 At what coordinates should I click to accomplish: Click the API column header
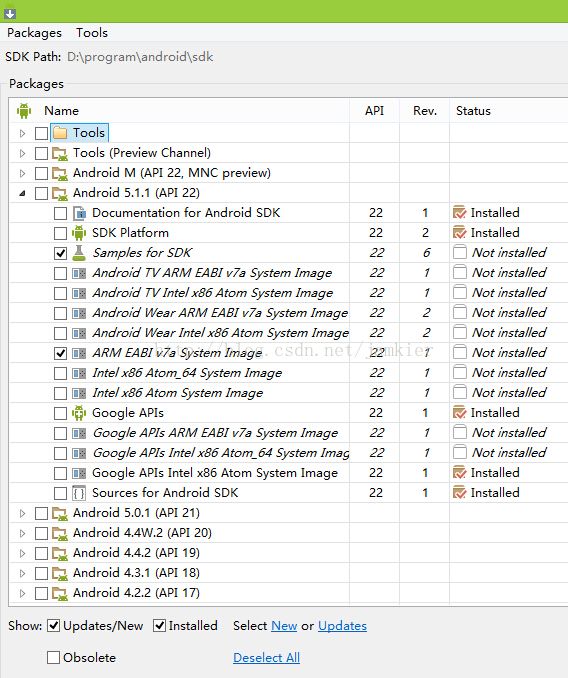tap(374, 111)
